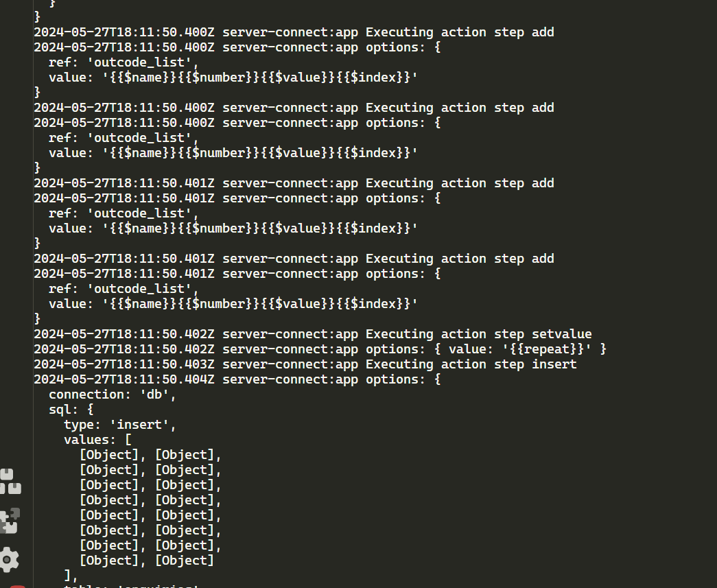Click the closing '],' bracket after the values
The height and width of the screenshot is (588, 717).
pyautogui.click(x=71, y=575)
